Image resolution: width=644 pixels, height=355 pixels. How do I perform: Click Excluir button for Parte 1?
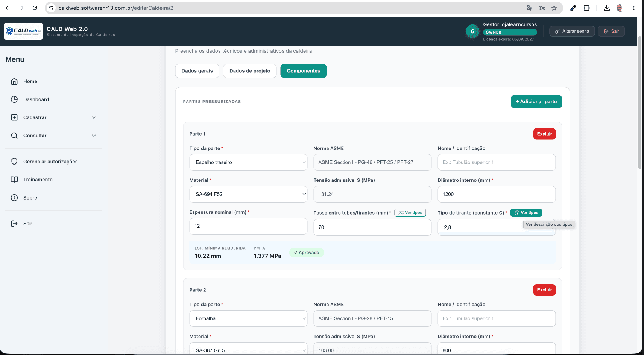click(x=544, y=134)
